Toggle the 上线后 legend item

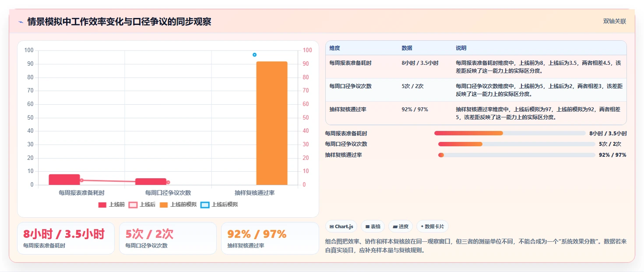tap(142, 205)
